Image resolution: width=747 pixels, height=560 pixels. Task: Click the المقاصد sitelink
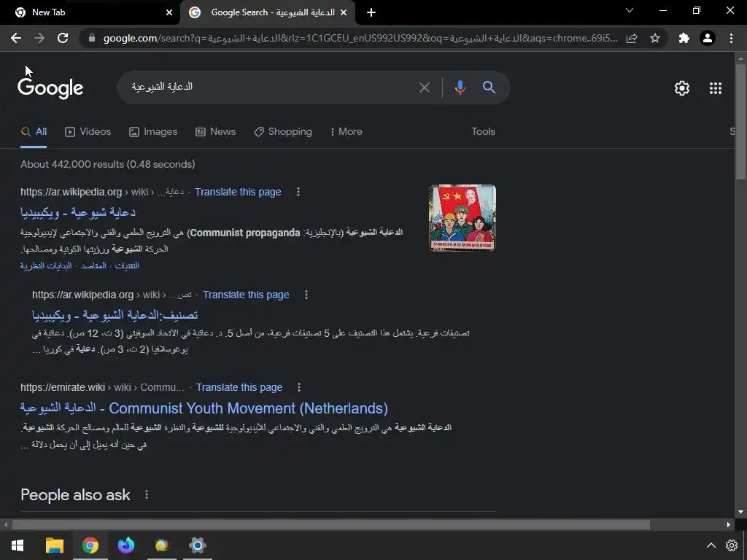pyautogui.click(x=93, y=265)
